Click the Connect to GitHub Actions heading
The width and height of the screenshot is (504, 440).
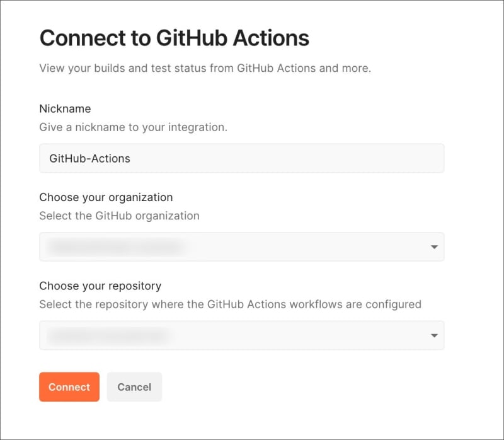point(175,38)
